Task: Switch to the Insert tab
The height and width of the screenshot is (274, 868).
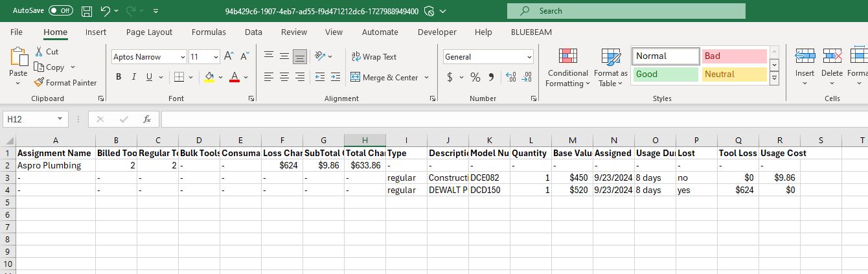Action: [96, 32]
